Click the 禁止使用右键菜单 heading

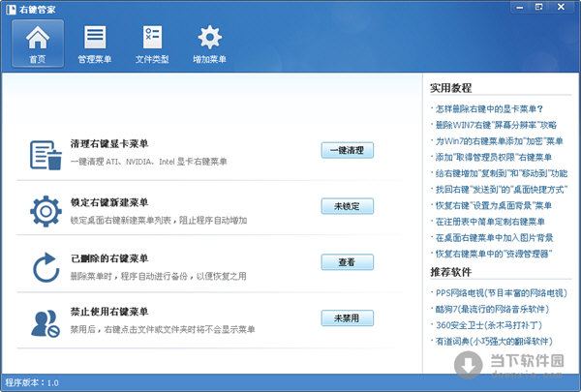tap(109, 312)
